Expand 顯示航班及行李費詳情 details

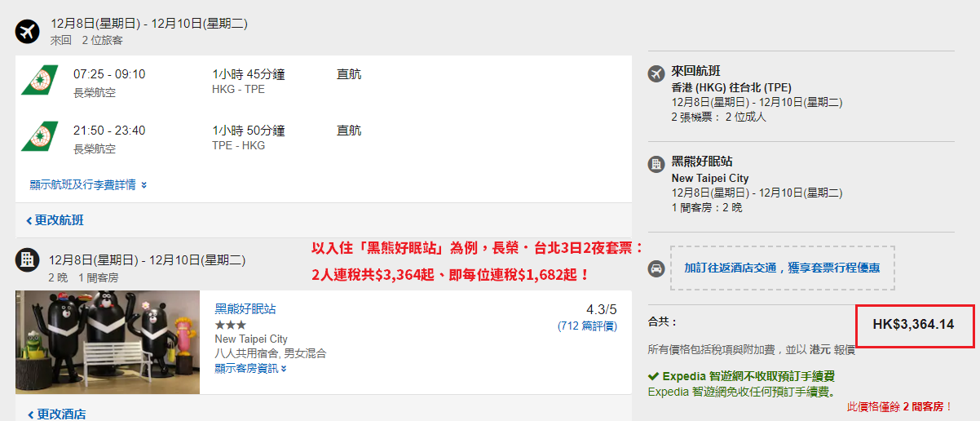(x=88, y=185)
